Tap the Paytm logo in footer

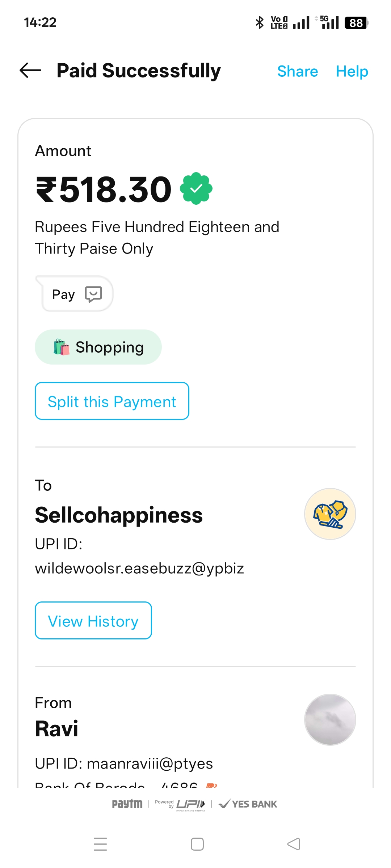[x=127, y=804]
